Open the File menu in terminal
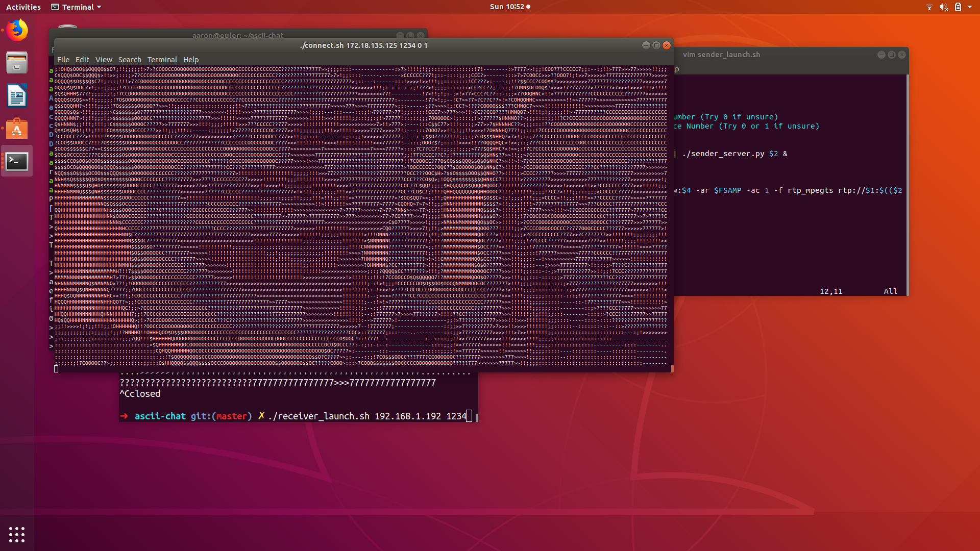 point(63,60)
